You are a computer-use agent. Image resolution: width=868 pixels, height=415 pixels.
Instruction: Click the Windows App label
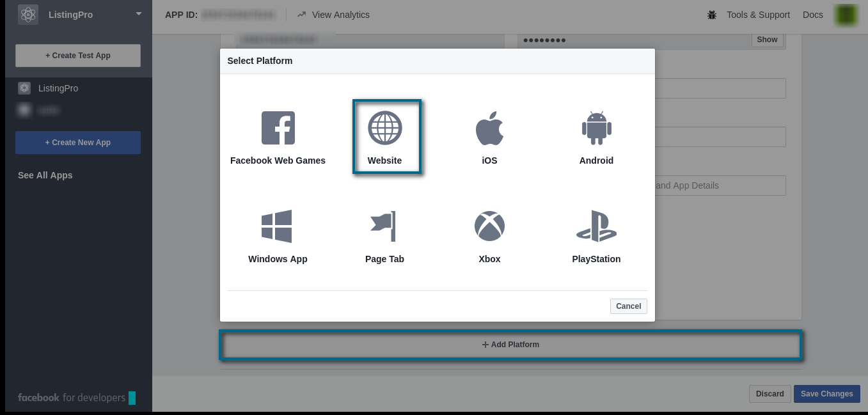(x=278, y=259)
